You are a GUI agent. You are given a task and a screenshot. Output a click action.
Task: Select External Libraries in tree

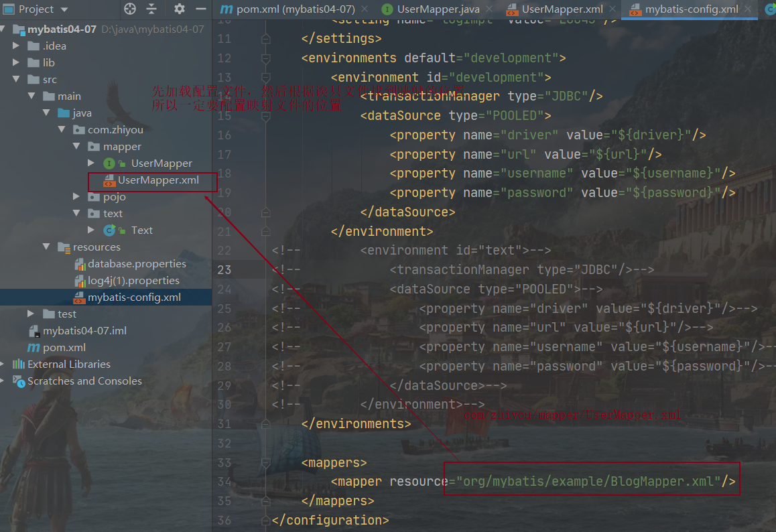coord(69,364)
